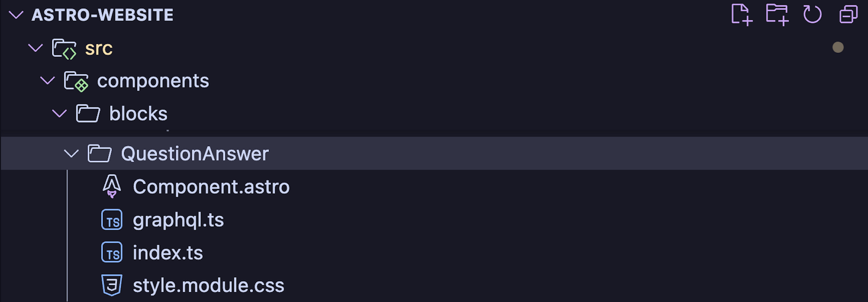Open the graphql.ts file
The width and height of the screenshot is (868, 302).
[x=178, y=220]
